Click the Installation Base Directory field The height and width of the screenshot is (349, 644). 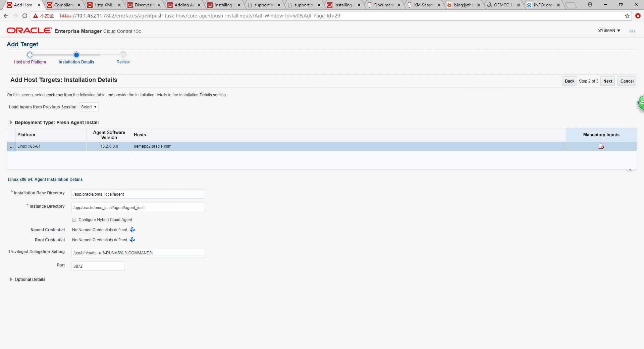pos(138,194)
